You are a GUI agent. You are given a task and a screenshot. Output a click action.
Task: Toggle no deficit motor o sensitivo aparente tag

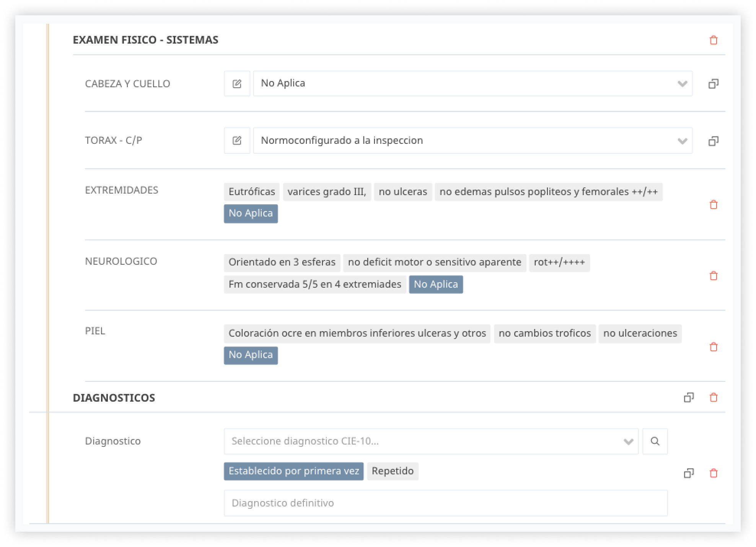tap(435, 262)
